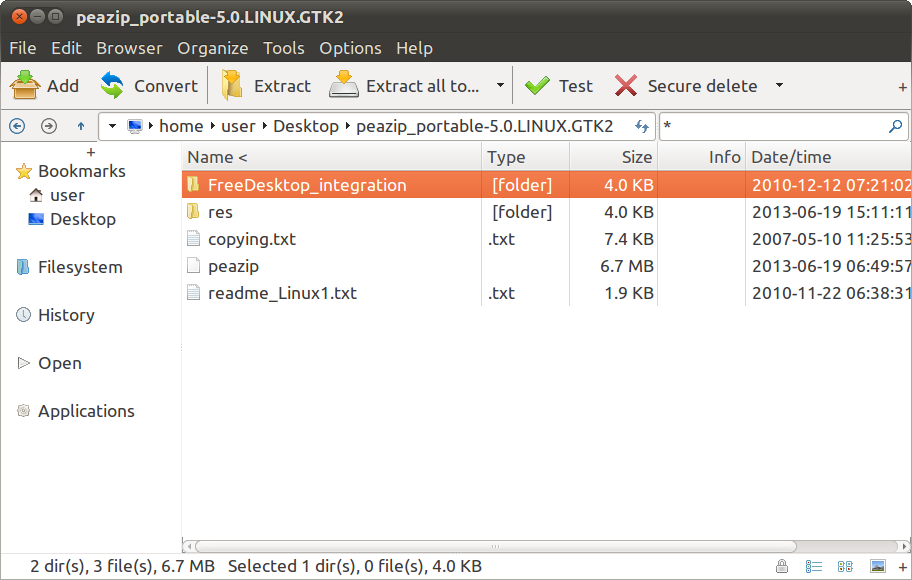
Task: Switch to the small icons view
Action: (x=845, y=566)
